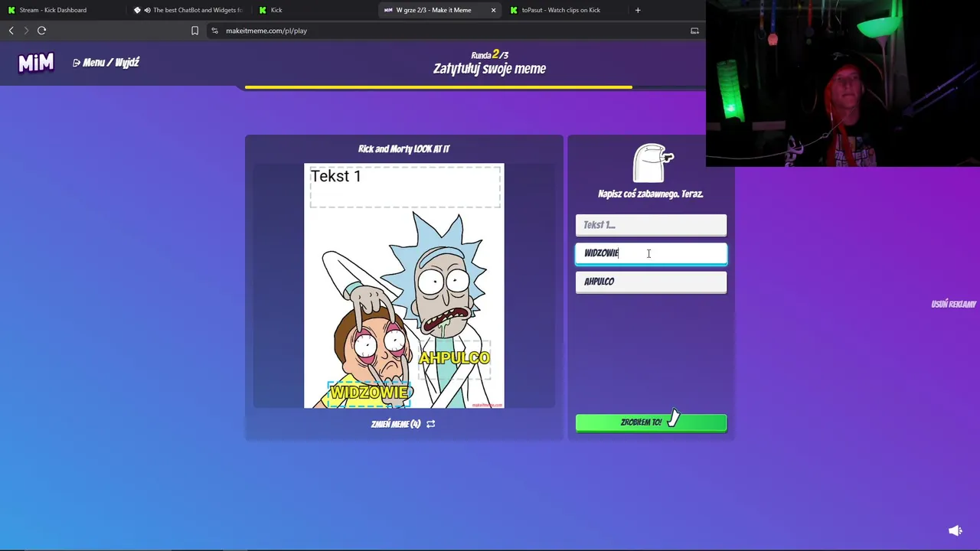Click the WIDZOWIE text input field
Screen dimensions: 980x551
click(x=652, y=253)
